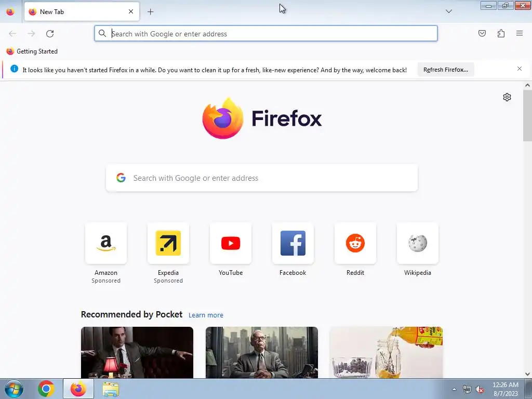Click the page scrollbar down arrow

[527, 374]
